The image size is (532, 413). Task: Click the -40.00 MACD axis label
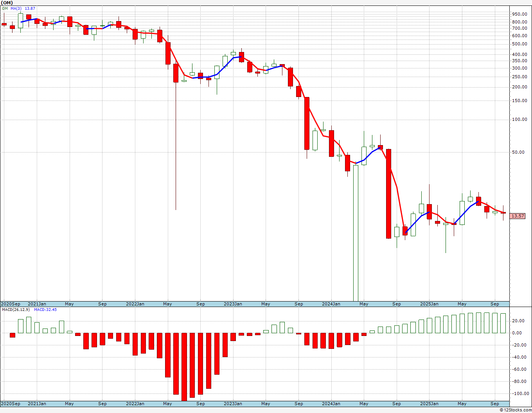tap(519, 357)
